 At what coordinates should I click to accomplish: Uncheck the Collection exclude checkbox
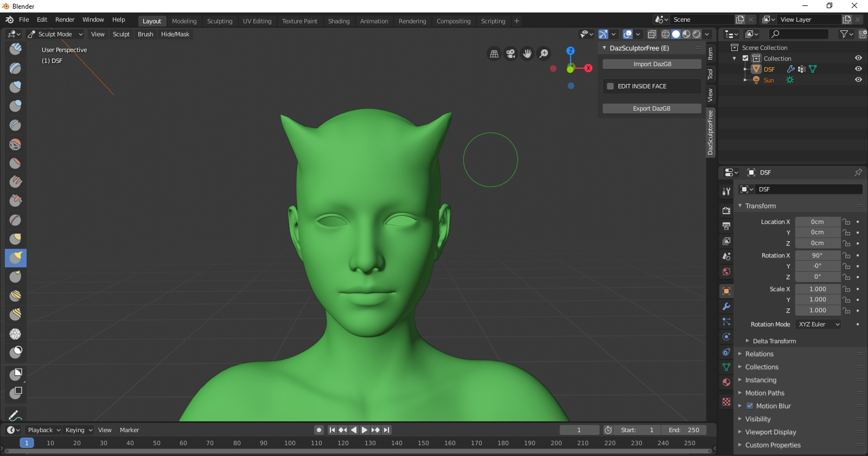pos(745,59)
